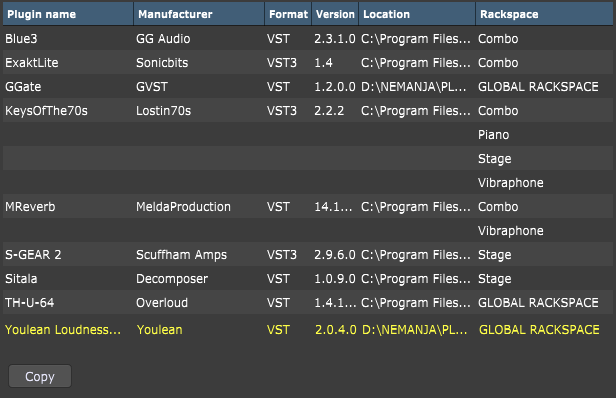616x398 pixels.
Task: Click the Overloud manufacturer cell
Action: click(x=162, y=303)
